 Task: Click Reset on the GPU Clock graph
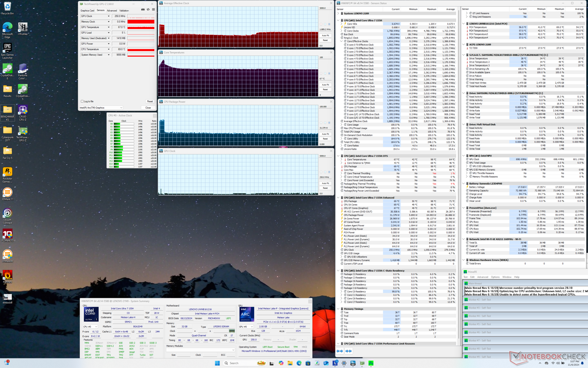click(325, 188)
